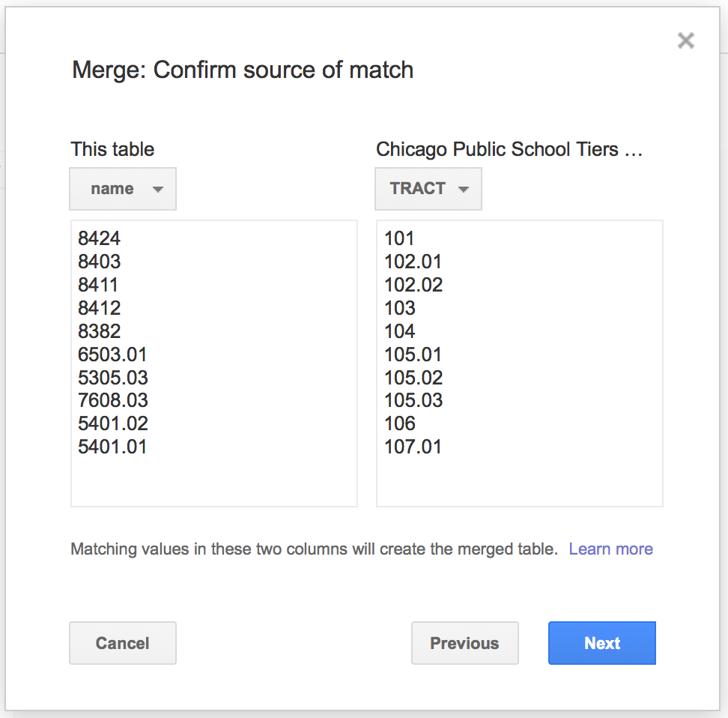
Task: Click the 'Chicago Public School Tiers' table title
Action: (509, 149)
